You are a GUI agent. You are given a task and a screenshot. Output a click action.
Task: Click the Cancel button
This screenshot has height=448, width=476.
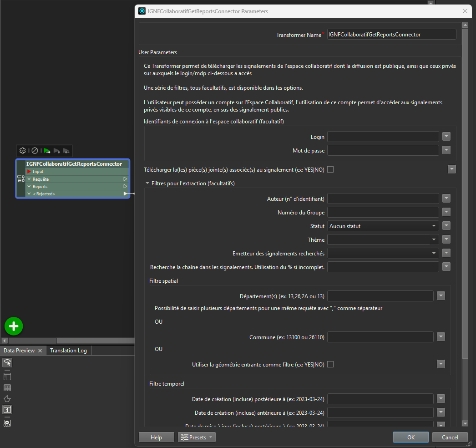click(x=450, y=437)
